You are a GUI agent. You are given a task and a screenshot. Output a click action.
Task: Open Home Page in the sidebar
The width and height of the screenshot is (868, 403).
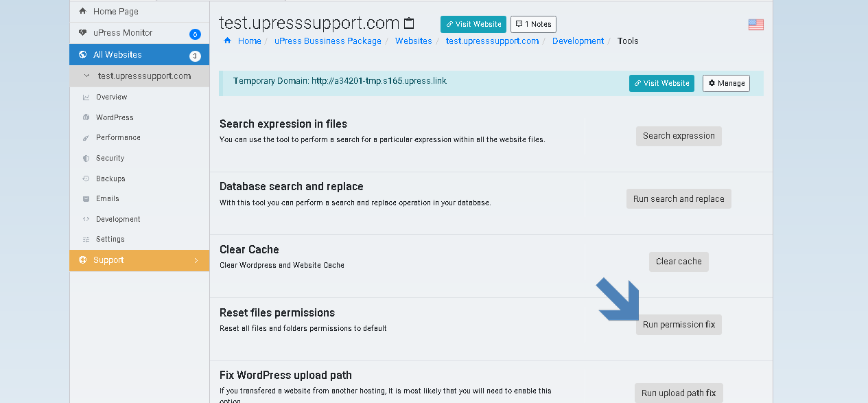[x=139, y=11]
